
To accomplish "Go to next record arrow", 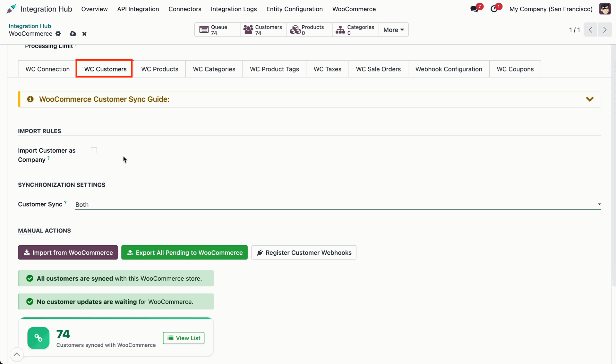I will pos(605,30).
